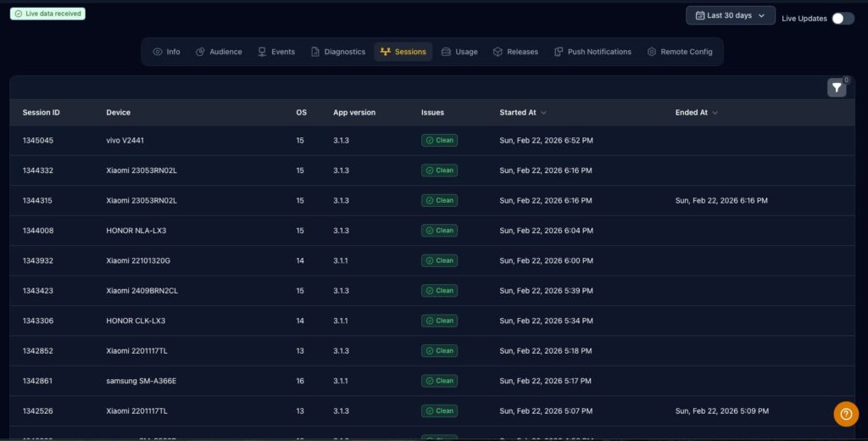
Task: Click the Push Notifications tab icon
Action: click(559, 52)
